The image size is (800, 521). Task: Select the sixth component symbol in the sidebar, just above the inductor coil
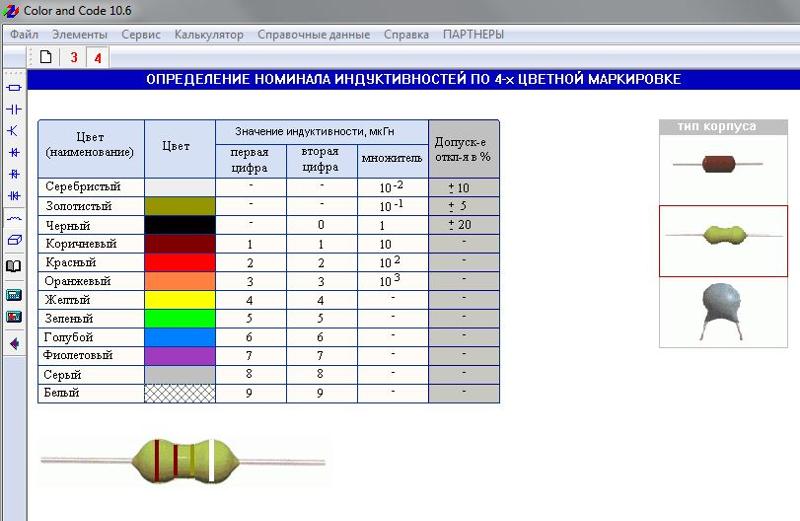[14, 195]
